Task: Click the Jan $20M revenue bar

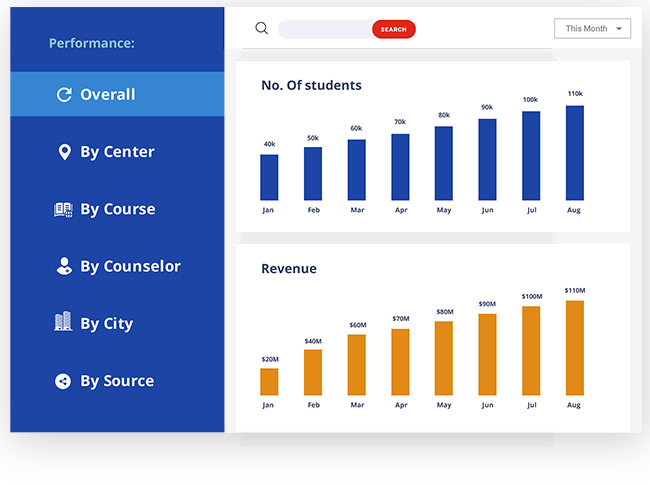Action: [x=269, y=381]
